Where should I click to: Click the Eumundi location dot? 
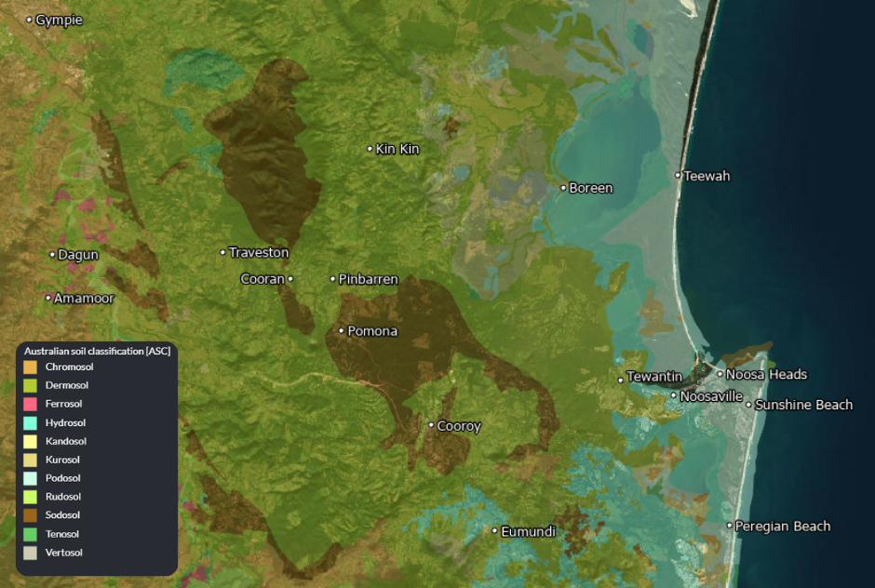pos(494,531)
